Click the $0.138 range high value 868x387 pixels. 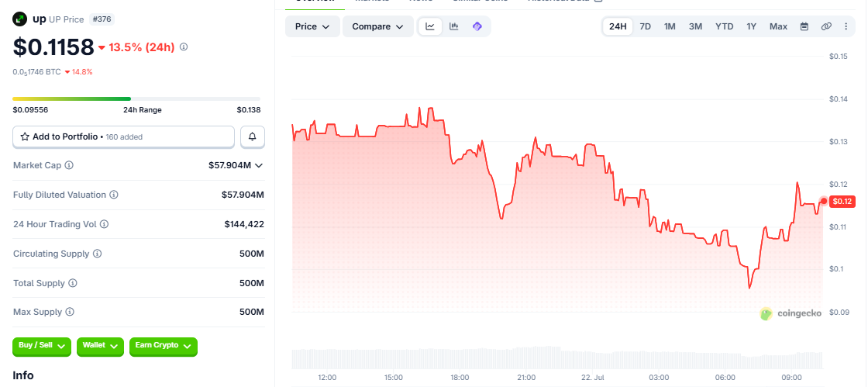click(249, 109)
